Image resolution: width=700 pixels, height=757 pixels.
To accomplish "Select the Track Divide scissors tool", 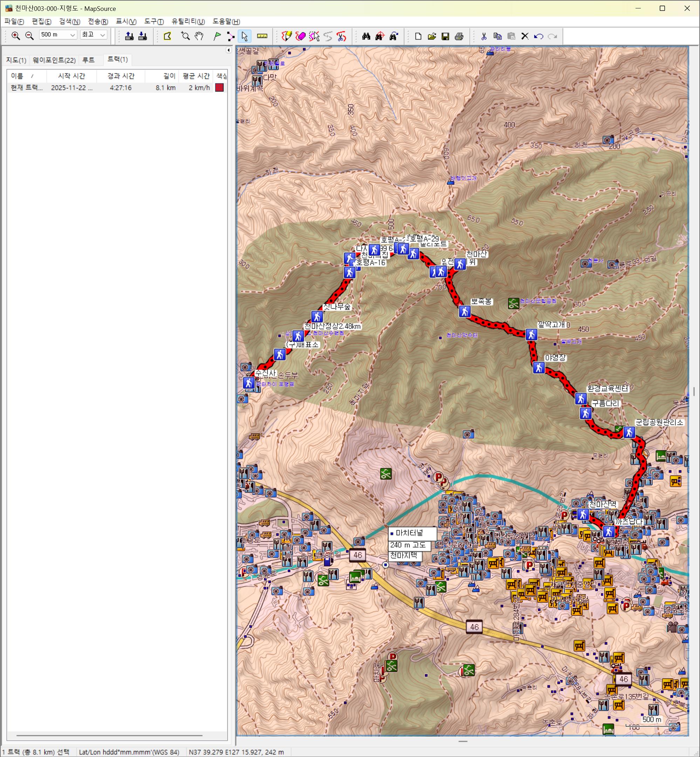I will pos(341,36).
